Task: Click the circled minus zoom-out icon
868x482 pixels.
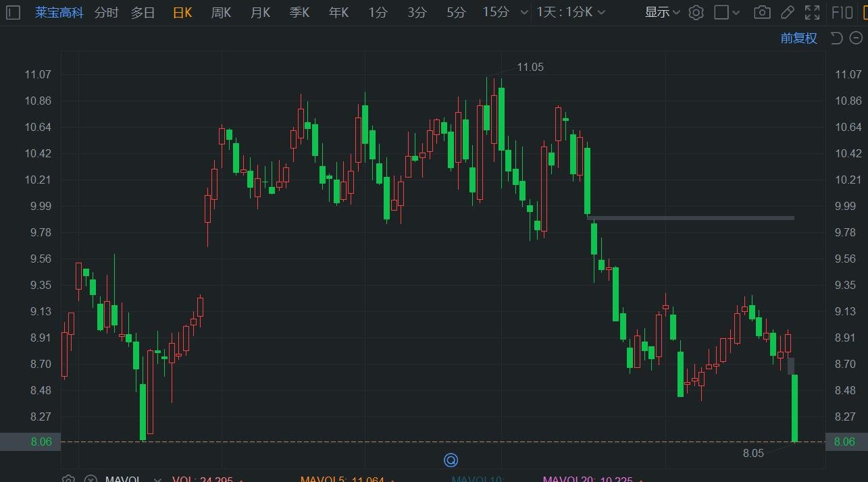Action: pos(854,38)
